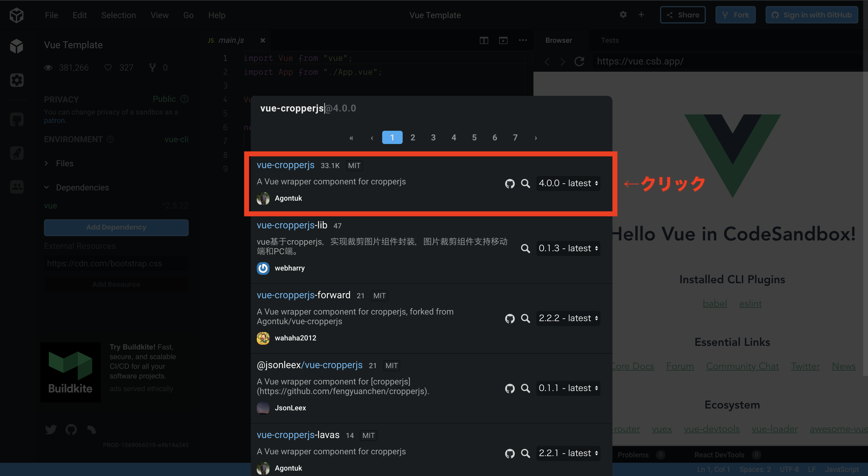This screenshot has width=868, height=476.
Task: Open GitHub repo for vue-cropperjs by Agontuk 4.0.0
Action: tap(509, 183)
